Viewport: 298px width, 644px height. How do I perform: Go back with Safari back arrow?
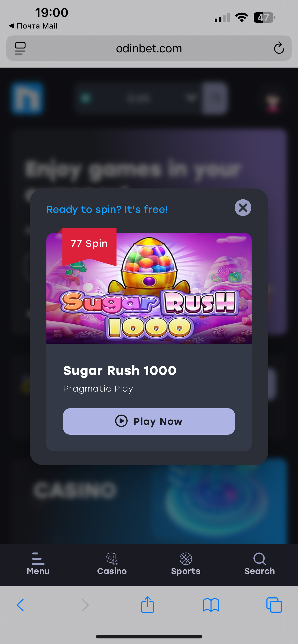pyautogui.click(x=20, y=605)
